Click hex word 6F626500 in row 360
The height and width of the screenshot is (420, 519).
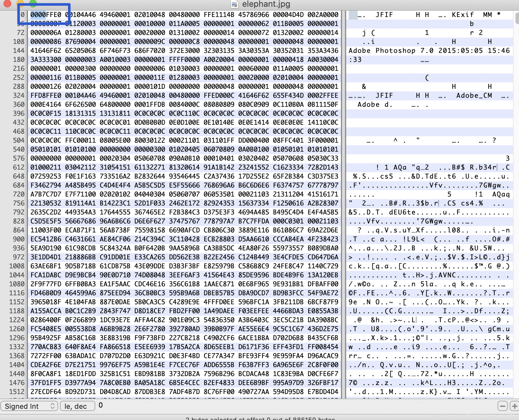[x=80, y=105]
